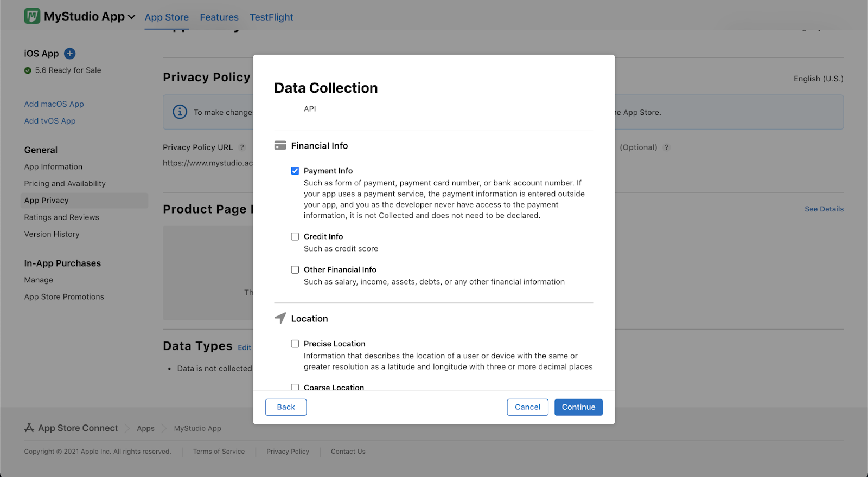Click the info icon in the Privacy Policy banner
Screen dimensions: 868x477
[180, 112]
